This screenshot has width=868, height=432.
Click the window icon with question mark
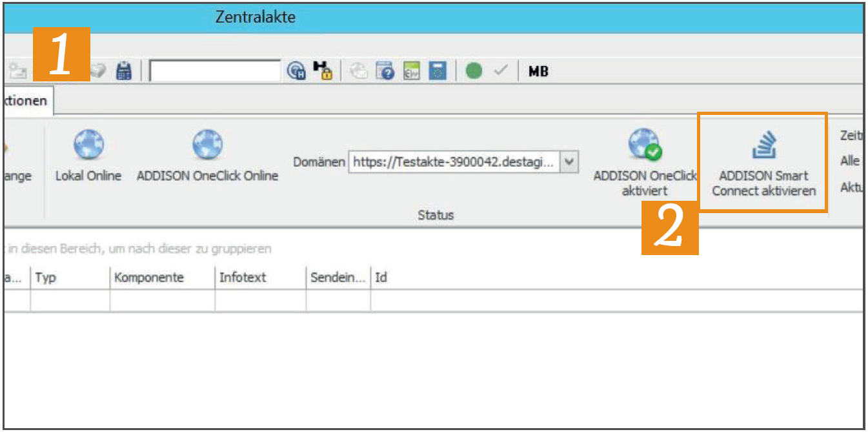385,71
